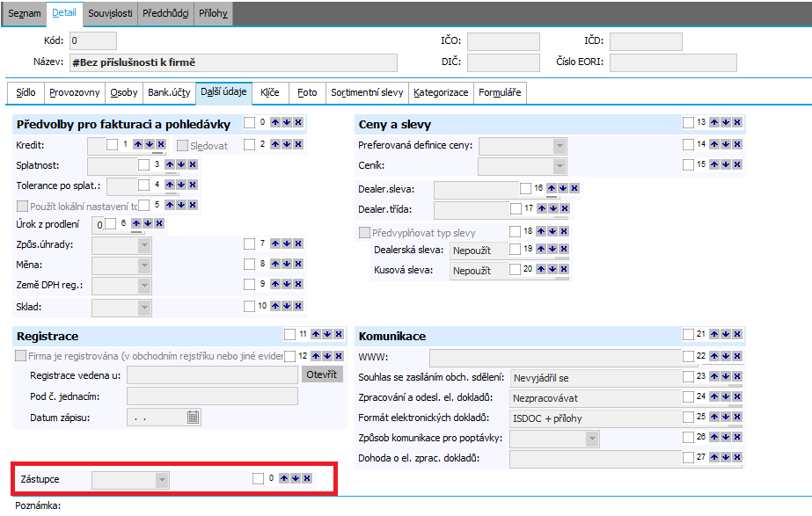The width and height of the screenshot is (812, 516).
Task: Open the Ceník dropdown list
Action: (559, 165)
